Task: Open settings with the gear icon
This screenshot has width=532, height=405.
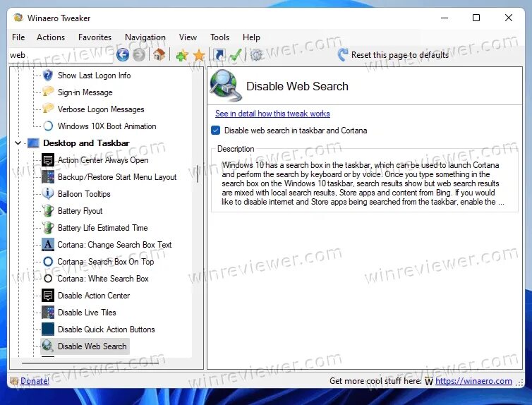Action: tap(257, 54)
